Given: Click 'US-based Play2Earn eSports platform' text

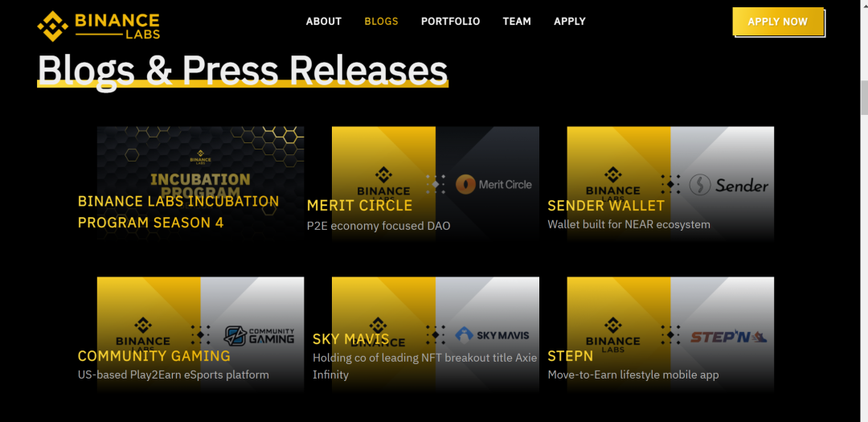Looking at the screenshot, I should pos(174,375).
